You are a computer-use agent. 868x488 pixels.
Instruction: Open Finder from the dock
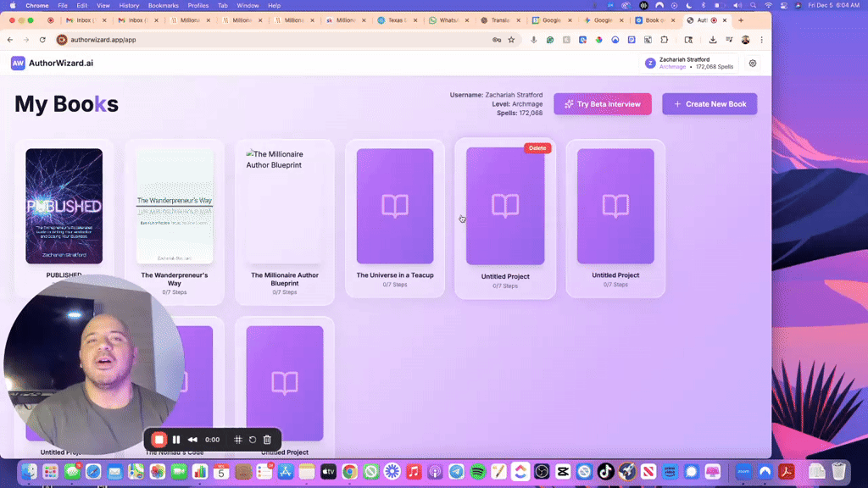click(30, 471)
